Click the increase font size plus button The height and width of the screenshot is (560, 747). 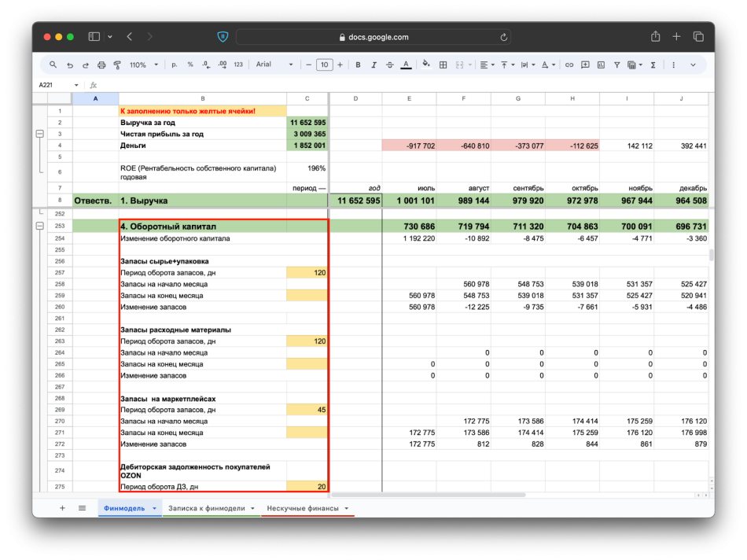pos(340,65)
